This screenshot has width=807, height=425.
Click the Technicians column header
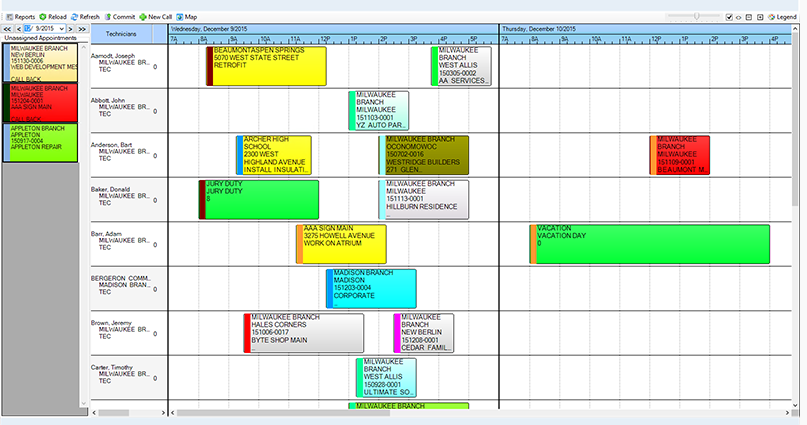pyautogui.click(x=121, y=34)
